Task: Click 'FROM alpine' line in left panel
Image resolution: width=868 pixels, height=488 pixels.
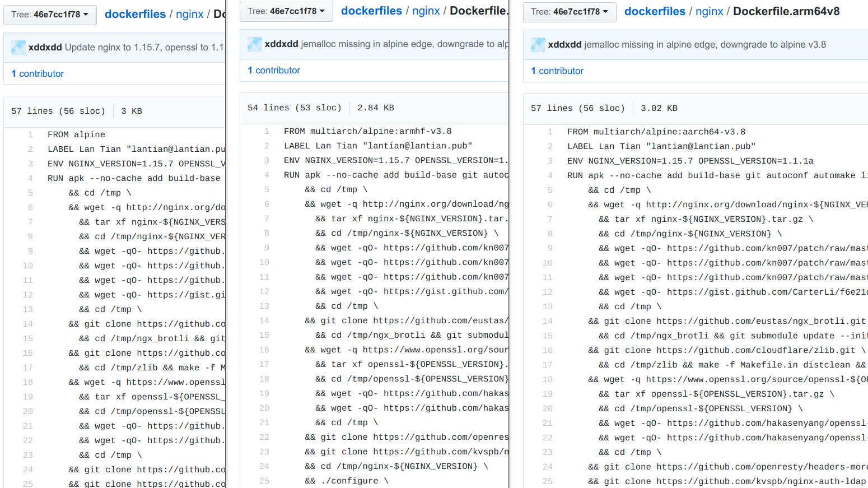Action: tap(76, 135)
